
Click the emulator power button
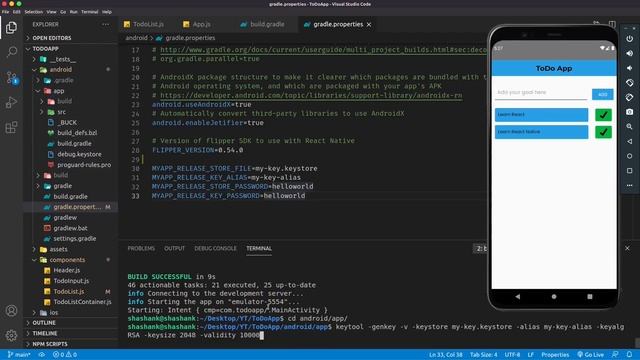click(x=629, y=39)
